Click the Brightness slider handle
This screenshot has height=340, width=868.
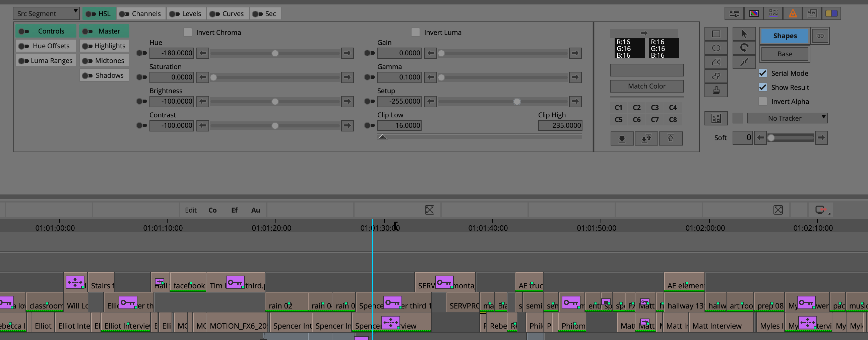275,101
